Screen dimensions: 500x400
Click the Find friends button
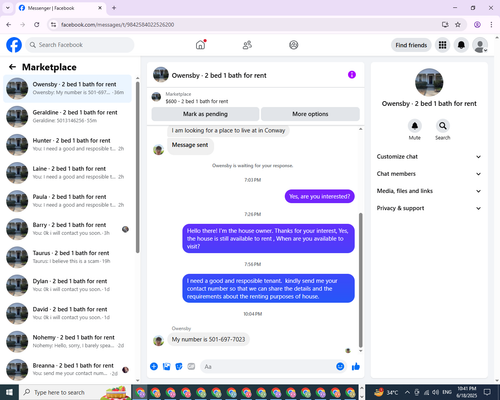(411, 45)
